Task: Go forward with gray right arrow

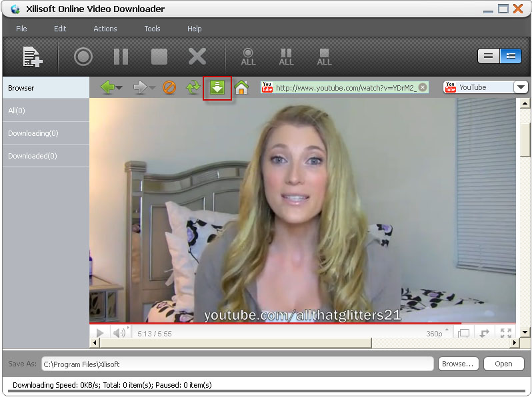Action: [x=140, y=87]
